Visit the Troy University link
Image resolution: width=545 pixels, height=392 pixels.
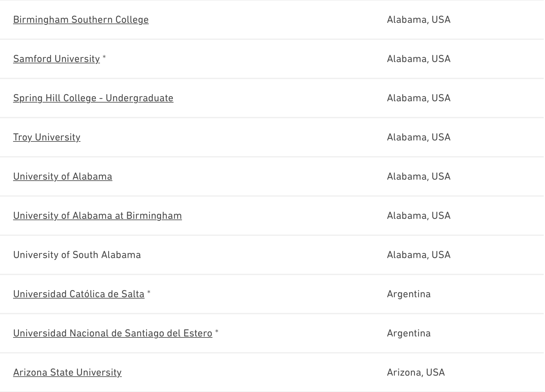(x=47, y=137)
